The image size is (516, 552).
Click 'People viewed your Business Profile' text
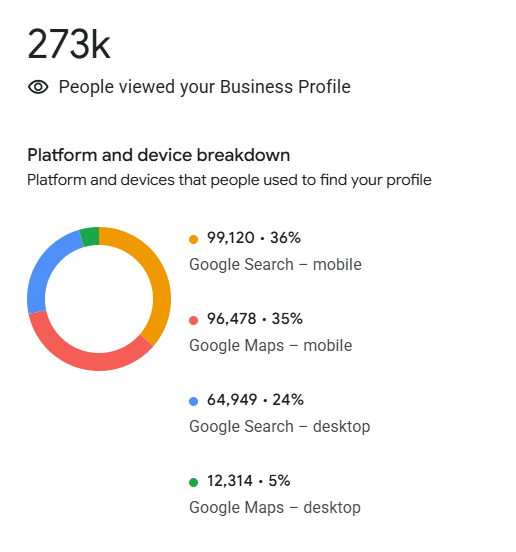(x=204, y=87)
